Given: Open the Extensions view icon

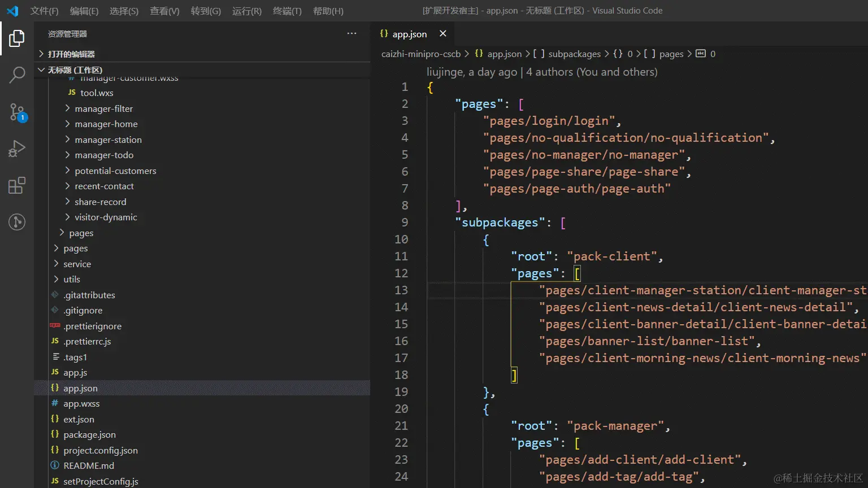Looking at the screenshot, I should [x=17, y=185].
